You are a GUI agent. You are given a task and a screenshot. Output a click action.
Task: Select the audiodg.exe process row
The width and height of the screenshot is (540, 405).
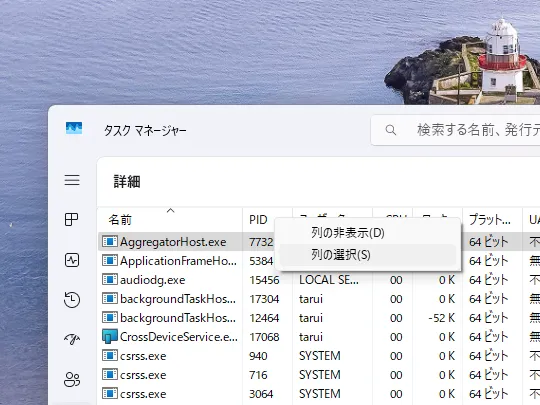[x=319, y=280]
